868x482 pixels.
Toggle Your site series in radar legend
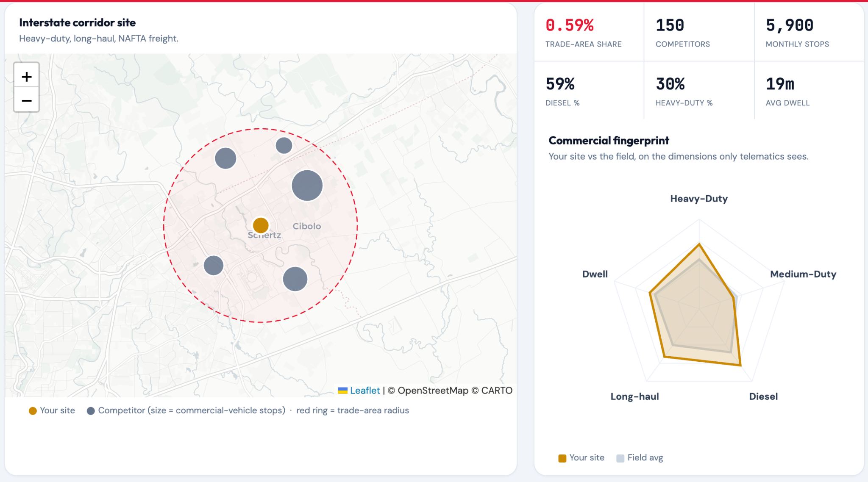[581, 458]
